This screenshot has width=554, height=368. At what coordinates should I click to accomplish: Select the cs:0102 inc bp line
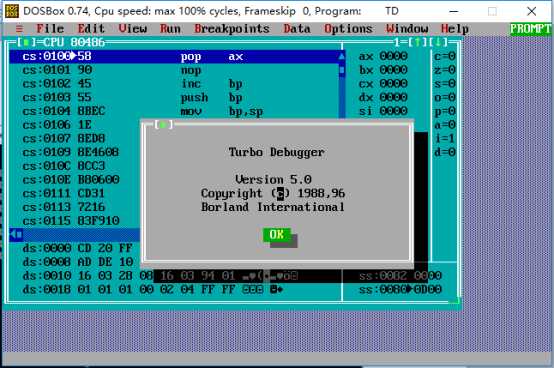173,84
